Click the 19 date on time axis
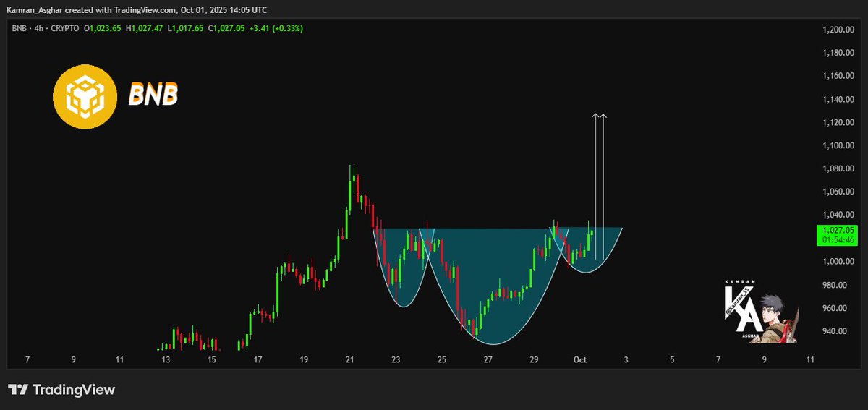868x410 pixels. tap(304, 359)
